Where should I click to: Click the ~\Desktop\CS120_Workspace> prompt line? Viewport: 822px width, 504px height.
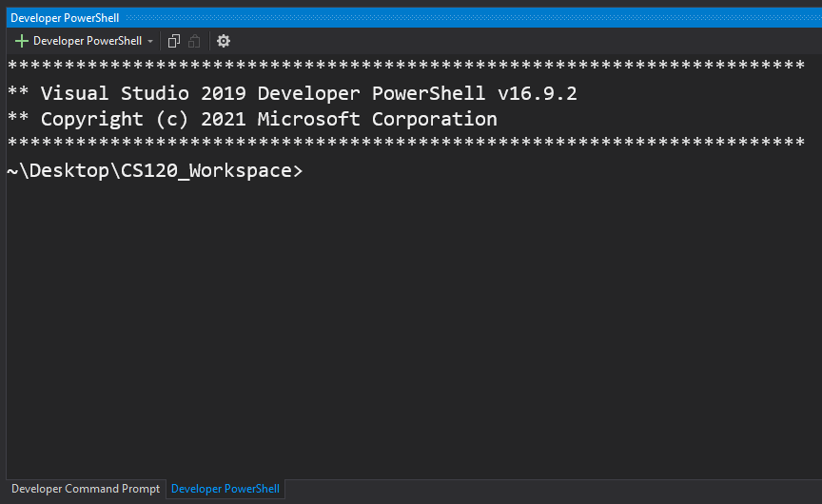155,170
